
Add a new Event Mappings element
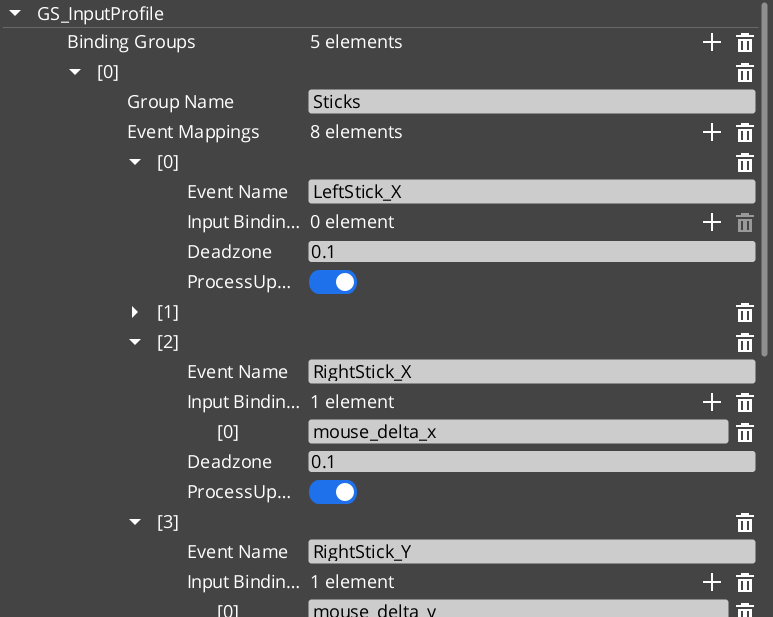click(711, 132)
